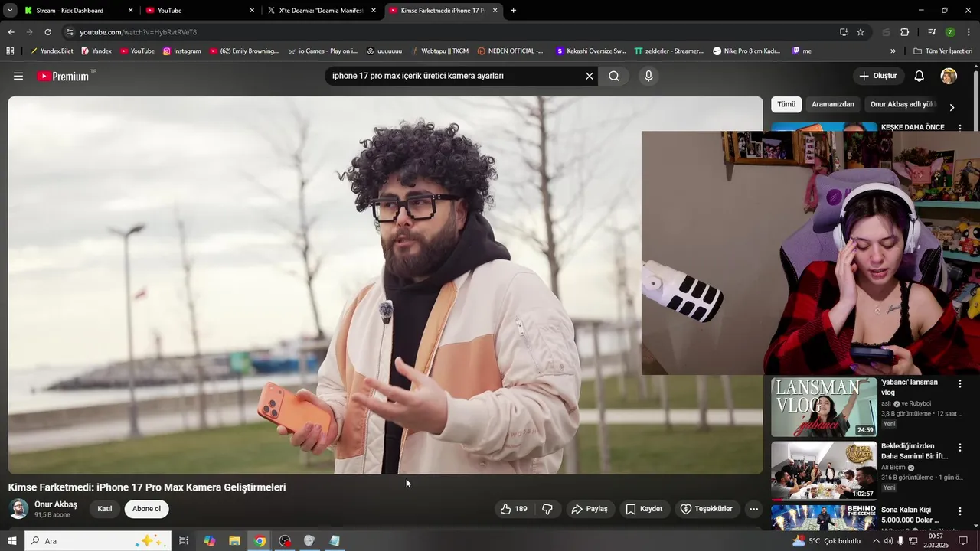Open weather widget 5°C Çok bulutlu
Image resolution: width=980 pixels, height=551 pixels.
(x=826, y=541)
